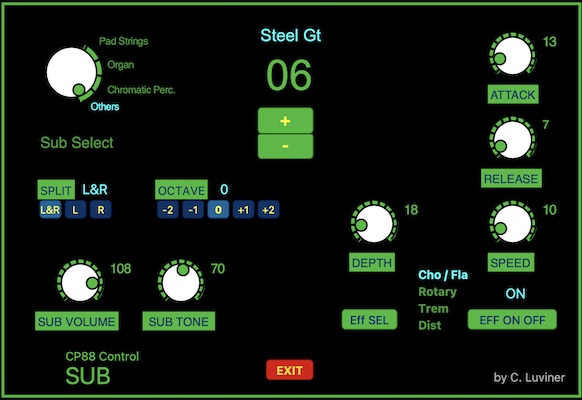
Task: Set octave to +1
Action: pos(243,210)
